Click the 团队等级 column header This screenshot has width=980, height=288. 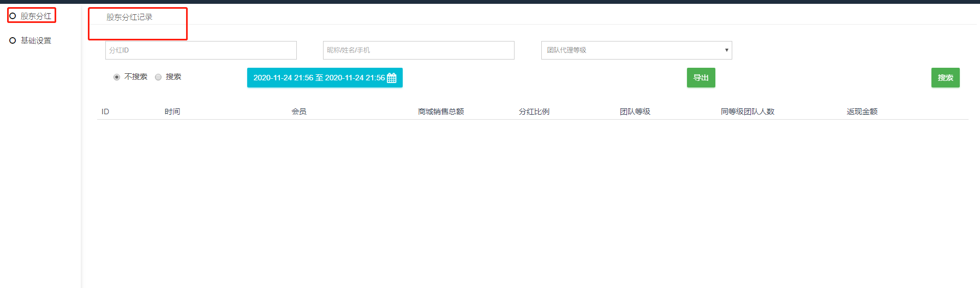(635, 111)
